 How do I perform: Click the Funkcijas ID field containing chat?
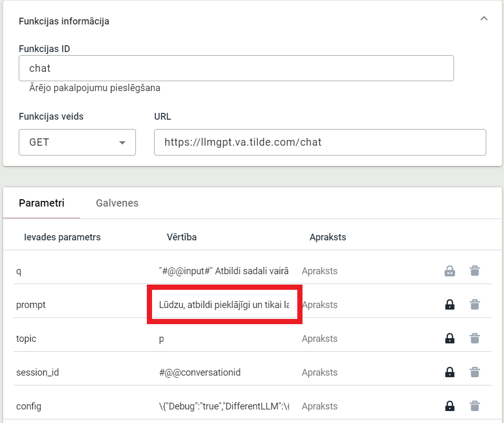click(236, 68)
